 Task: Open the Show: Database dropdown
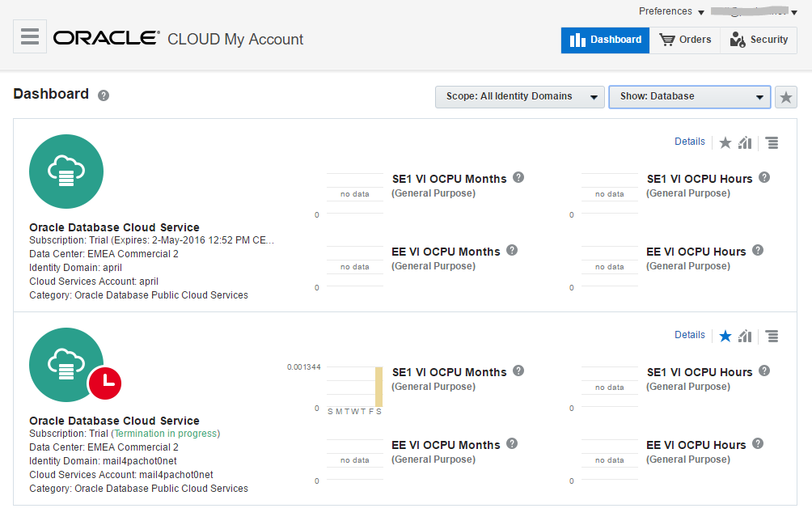point(690,97)
